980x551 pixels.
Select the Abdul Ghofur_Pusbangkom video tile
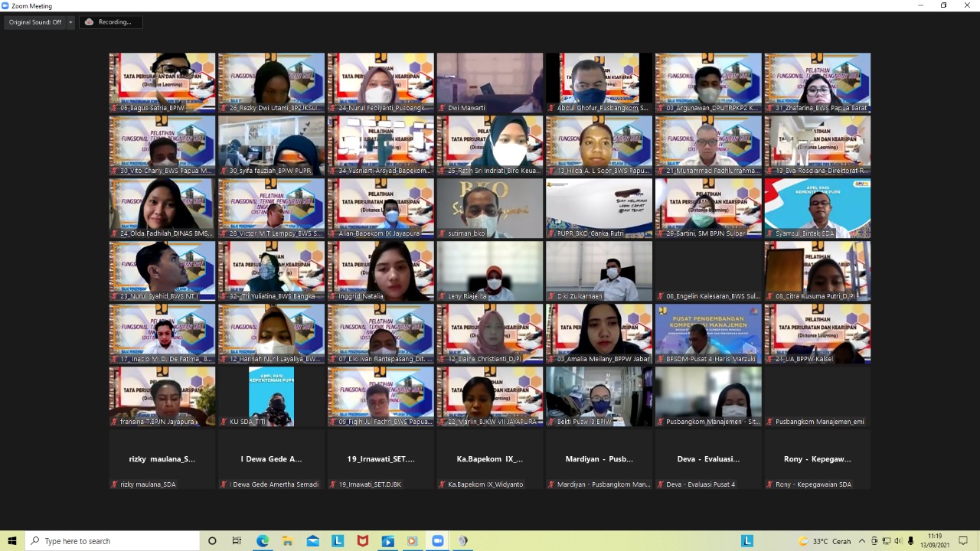coord(599,83)
